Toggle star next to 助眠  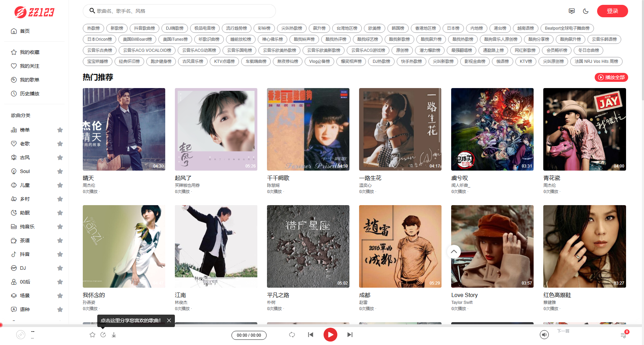[x=60, y=213]
